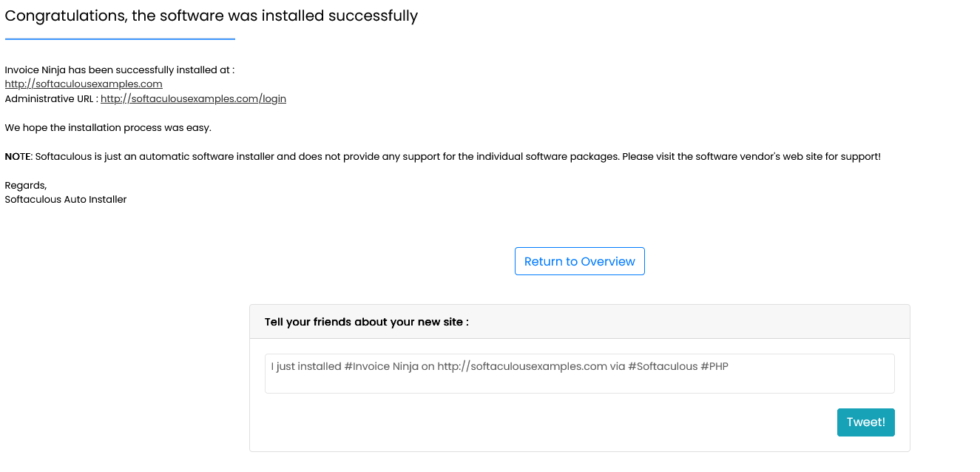The height and width of the screenshot is (472, 980).
Task: Click the congratulations heading text
Action: coord(212,16)
